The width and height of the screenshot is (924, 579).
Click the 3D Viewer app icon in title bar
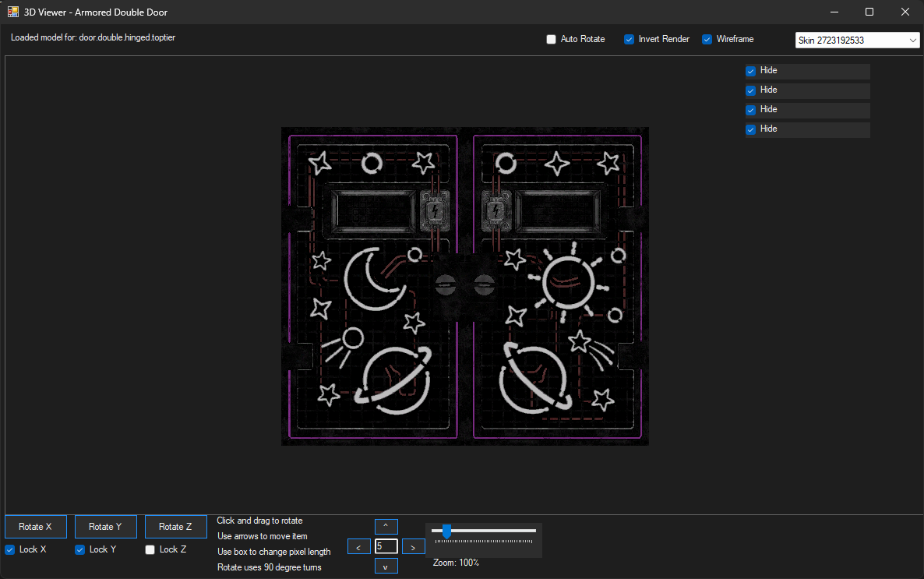(x=13, y=12)
